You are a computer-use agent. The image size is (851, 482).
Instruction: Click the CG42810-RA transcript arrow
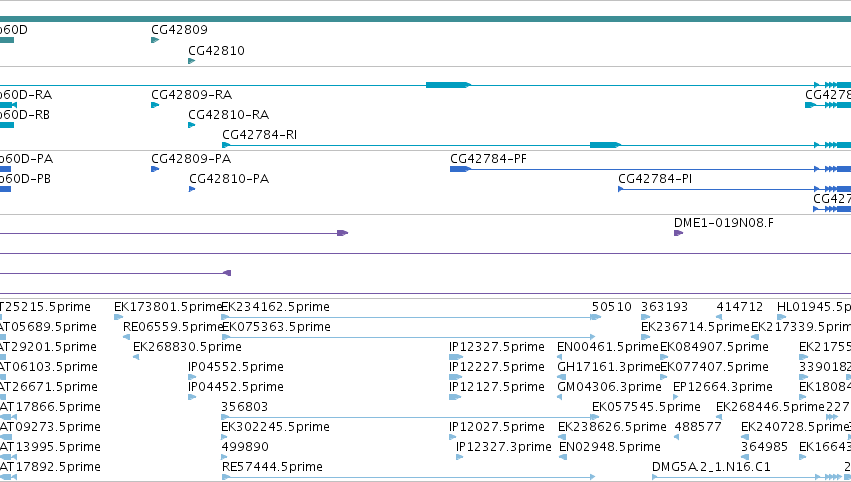[x=192, y=125]
